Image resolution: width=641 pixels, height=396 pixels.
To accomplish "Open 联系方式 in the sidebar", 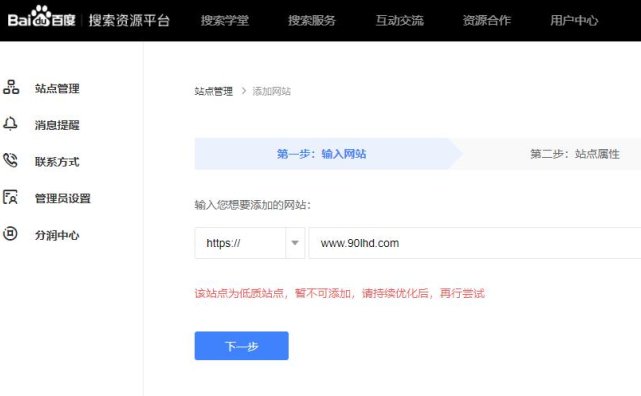I will pyautogui.click(x=57, y=162).
